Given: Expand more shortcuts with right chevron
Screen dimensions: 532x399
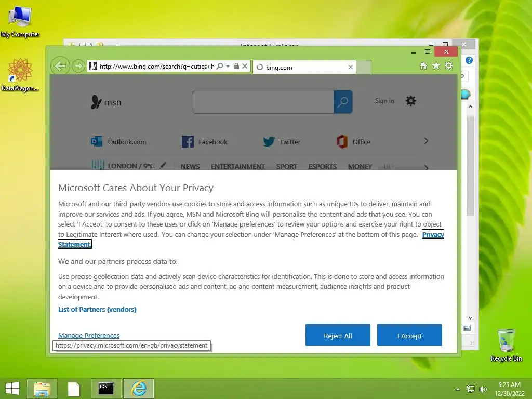Looking at the screenshot, I should point(426,141).
